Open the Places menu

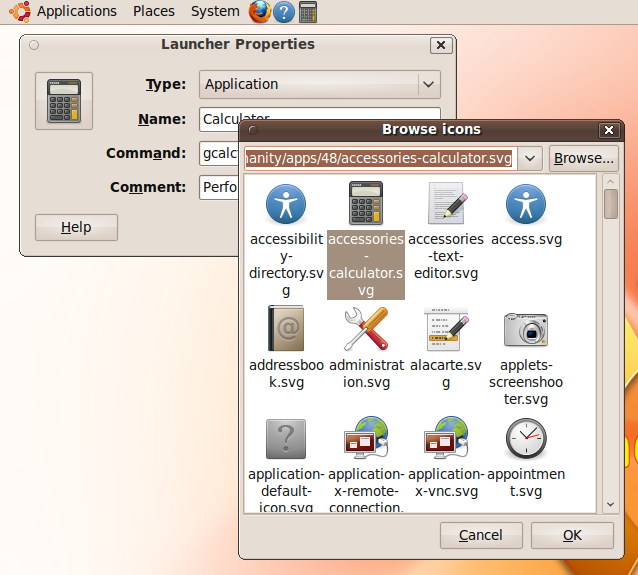(x=154, y=11)
